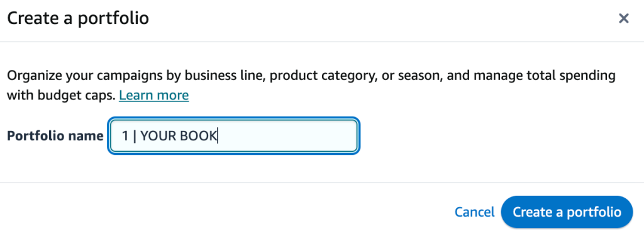Cancel portfolio creation
This screenshot has width=644, height=238.
pyautogui.click(x=474, y=212)
